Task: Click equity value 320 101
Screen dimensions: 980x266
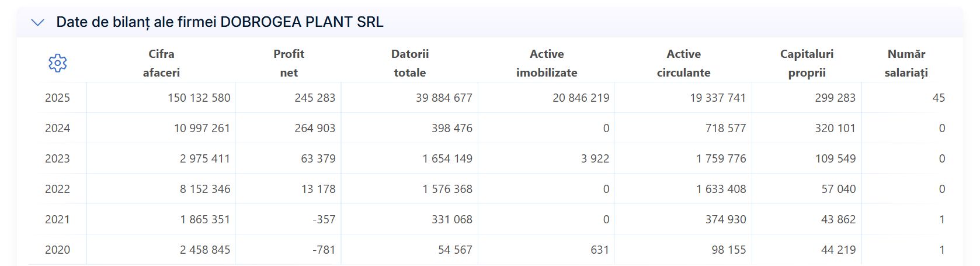Action: click(x=835, y=128)
